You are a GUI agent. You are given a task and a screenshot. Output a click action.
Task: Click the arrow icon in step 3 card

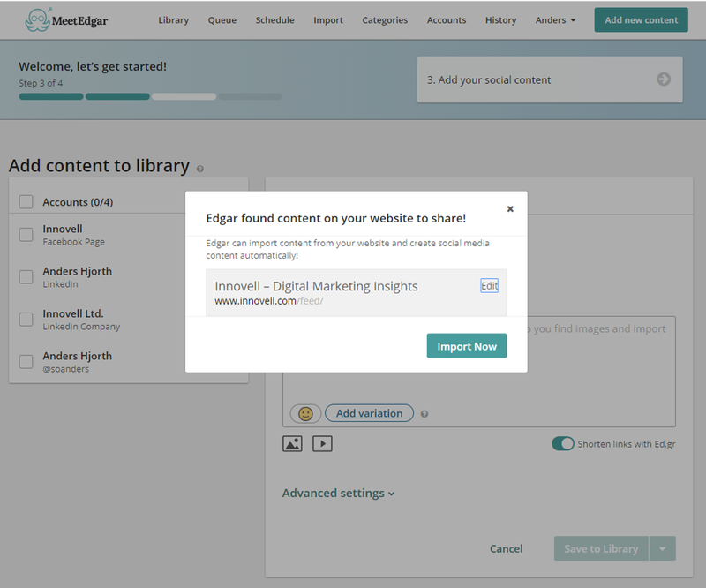[664, 79]
